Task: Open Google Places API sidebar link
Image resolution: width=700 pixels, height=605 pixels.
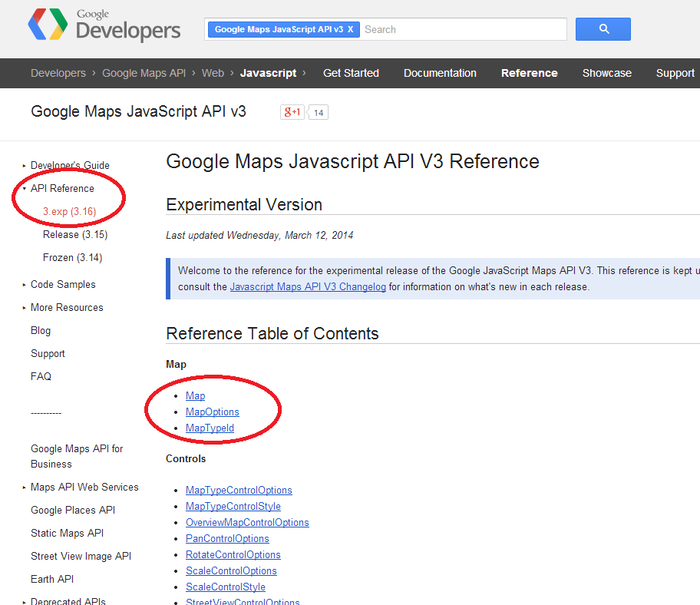Action: coord(73,510)
